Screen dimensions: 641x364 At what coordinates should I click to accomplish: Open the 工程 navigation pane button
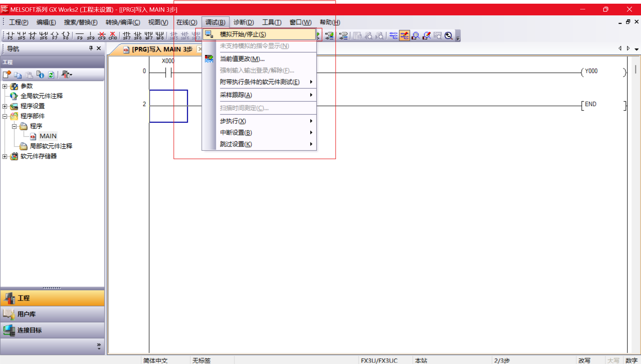click(52, 298)
